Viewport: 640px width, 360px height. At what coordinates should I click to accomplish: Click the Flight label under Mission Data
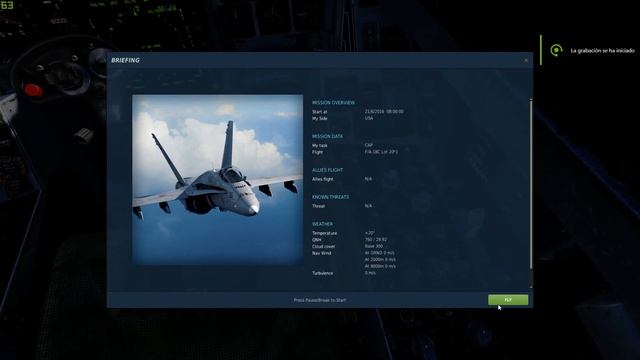(x=317, y=152)
